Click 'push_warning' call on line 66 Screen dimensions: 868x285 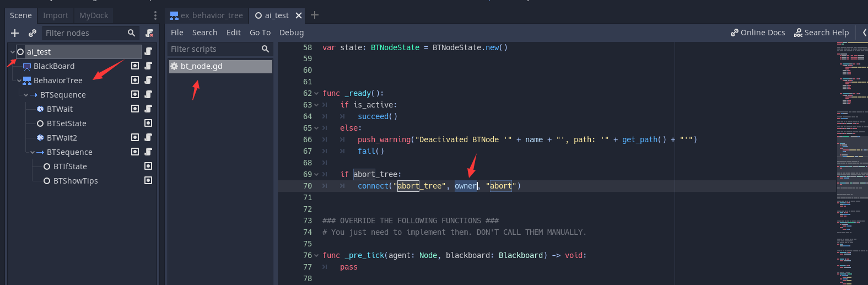pyautogui.click(x=384, y=139)
